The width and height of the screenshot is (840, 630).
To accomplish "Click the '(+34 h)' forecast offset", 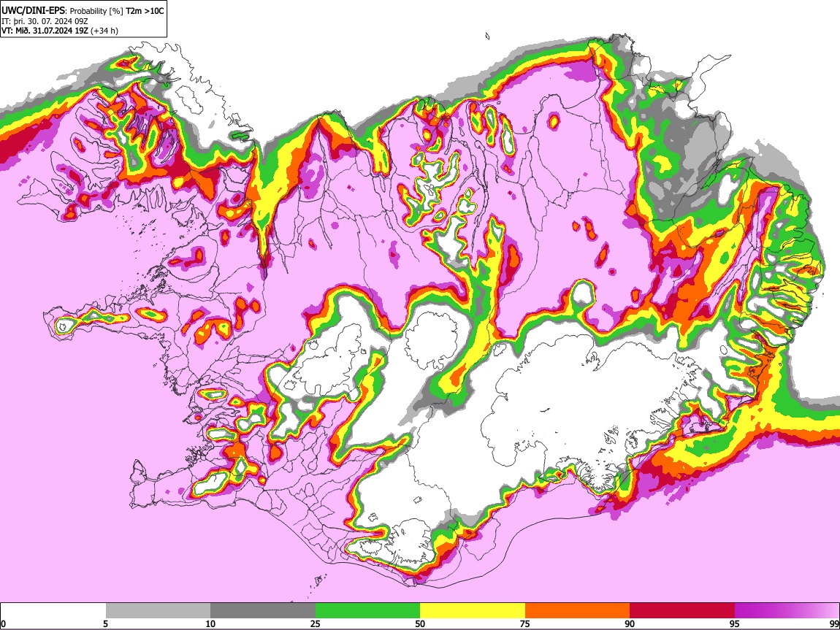I will (x=104, y=31).
